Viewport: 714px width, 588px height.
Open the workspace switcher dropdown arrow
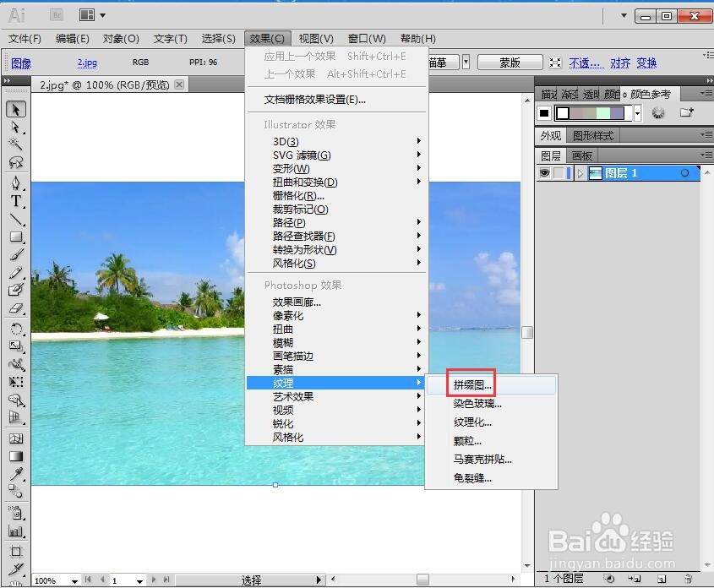click(x=624, y=15)
